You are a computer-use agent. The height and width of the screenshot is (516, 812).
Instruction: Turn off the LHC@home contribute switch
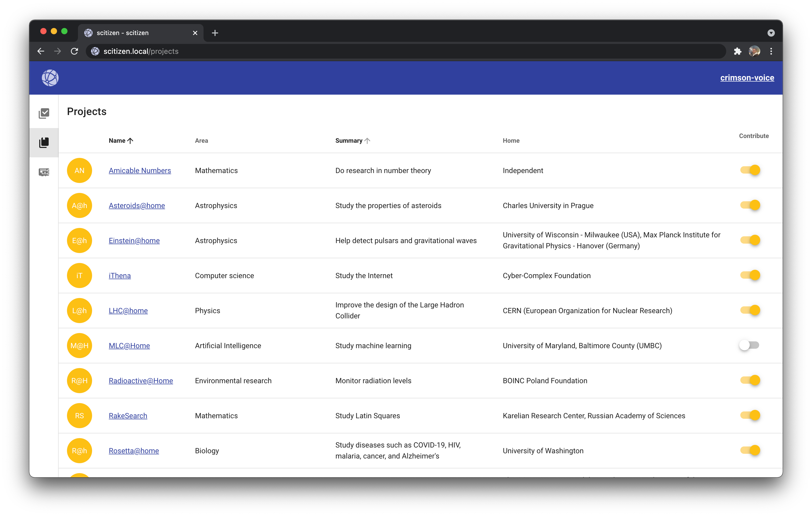(750, 310)
